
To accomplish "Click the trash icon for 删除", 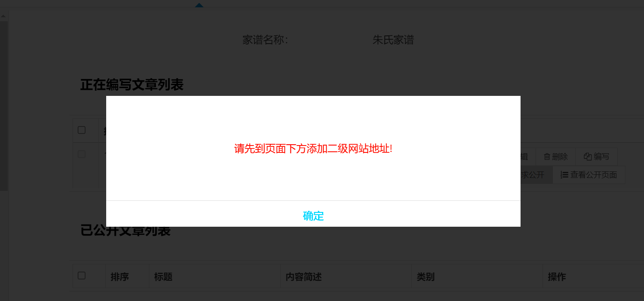I will point(547,157).
